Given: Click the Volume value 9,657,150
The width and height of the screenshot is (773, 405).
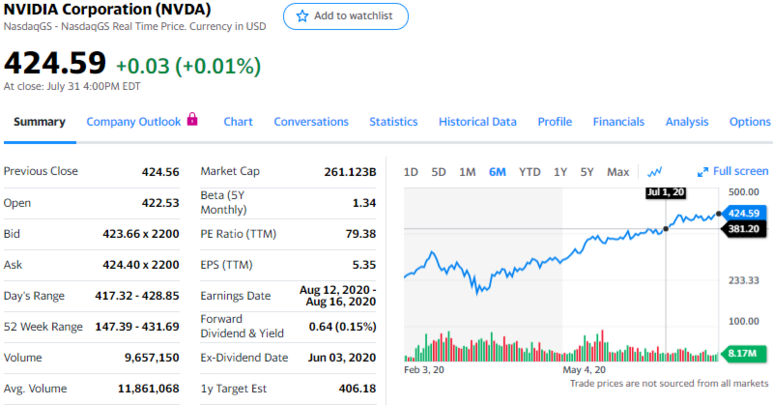Looking at the screenshot, I should (x=152, y=358).
